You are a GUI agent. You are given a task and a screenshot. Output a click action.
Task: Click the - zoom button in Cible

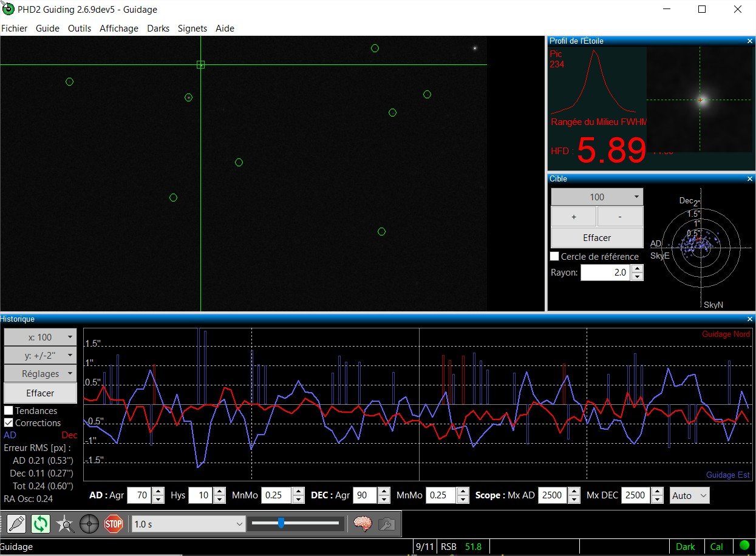pyautogui.click(x=620, y=216)
